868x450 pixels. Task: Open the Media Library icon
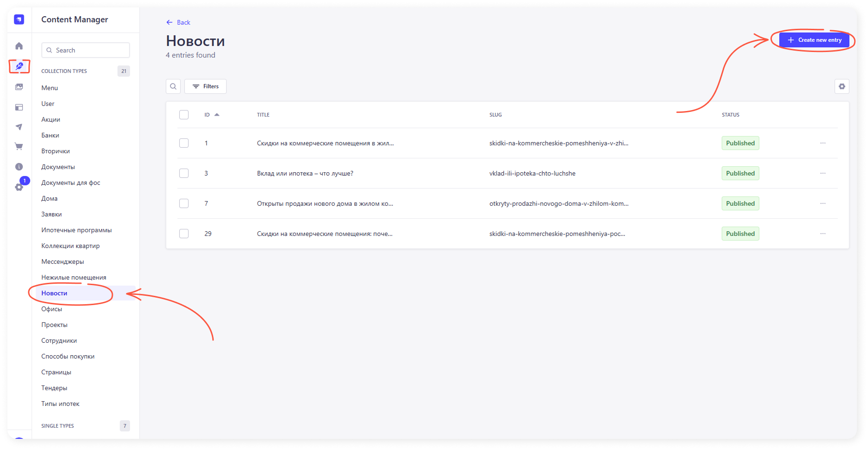tap(19, 87)
